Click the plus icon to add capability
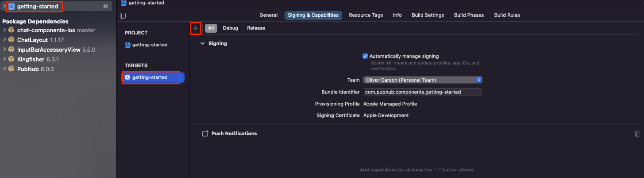Screen dimensions: 644x178 [x=196, y=28]
